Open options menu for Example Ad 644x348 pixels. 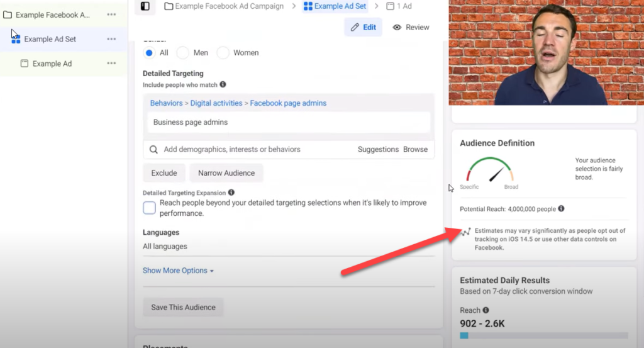pyautogui.click(x=111, y=64)
